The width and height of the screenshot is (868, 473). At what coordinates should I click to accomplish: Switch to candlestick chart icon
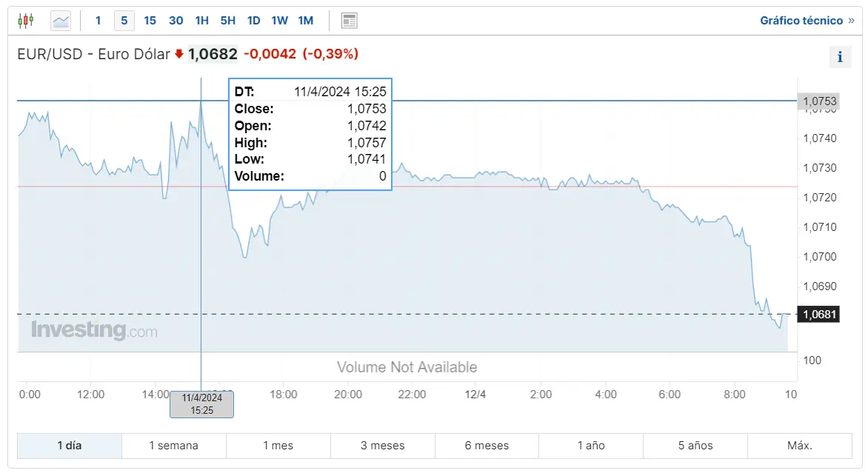click(x=25, y=21)
